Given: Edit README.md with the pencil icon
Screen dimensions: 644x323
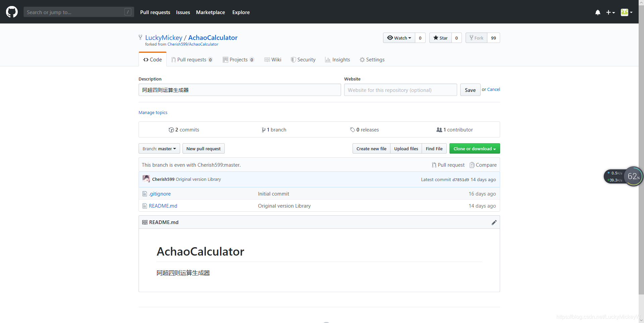Looking at the screenshot, I should coord(494,222).
